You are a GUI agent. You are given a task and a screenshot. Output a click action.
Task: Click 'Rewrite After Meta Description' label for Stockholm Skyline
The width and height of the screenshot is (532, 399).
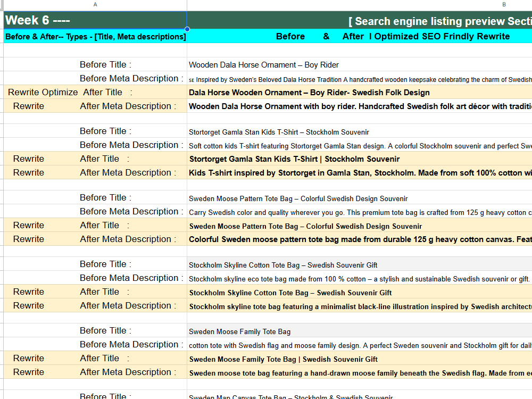(95, 306)
